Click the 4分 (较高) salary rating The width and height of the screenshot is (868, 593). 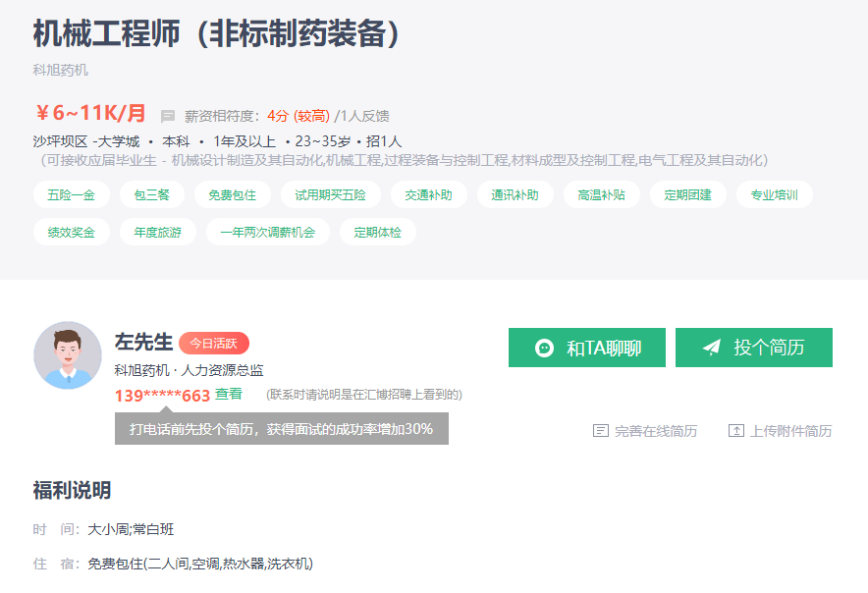(298, 116)
